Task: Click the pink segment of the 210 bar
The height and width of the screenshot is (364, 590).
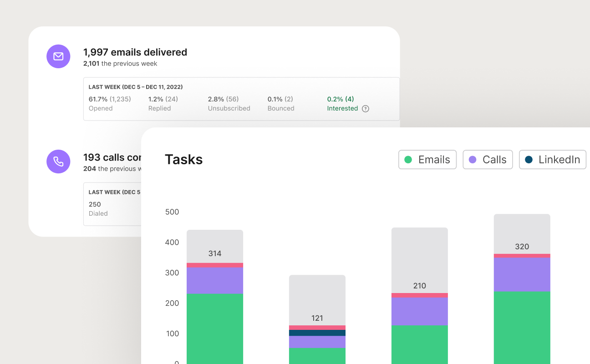Action: tap(419, 295)
